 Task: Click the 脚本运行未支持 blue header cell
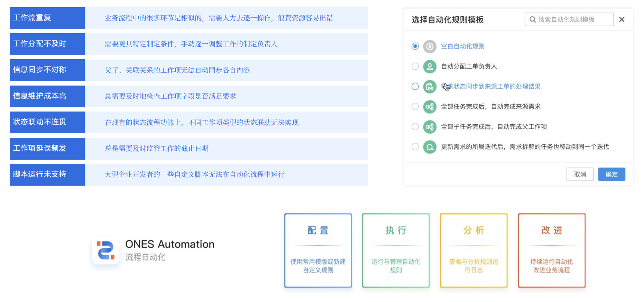(47, 175)
